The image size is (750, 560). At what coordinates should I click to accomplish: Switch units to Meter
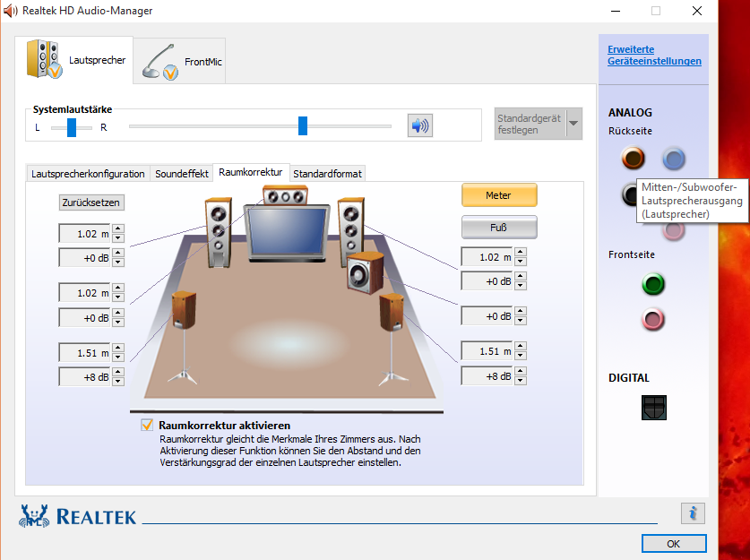[x=499, y=195]
